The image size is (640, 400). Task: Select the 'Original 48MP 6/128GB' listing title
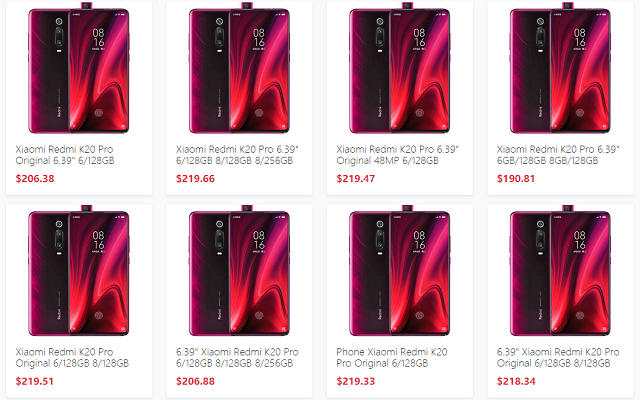coord(398,155)
